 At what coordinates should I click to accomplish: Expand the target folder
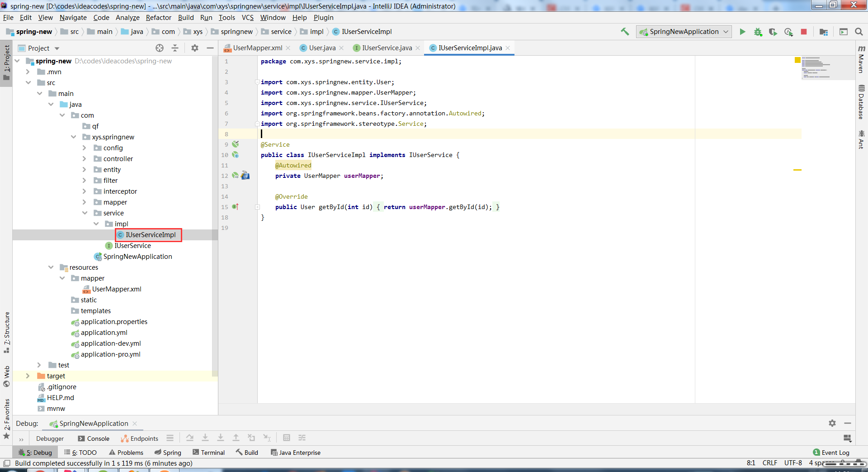pos(28,376)
